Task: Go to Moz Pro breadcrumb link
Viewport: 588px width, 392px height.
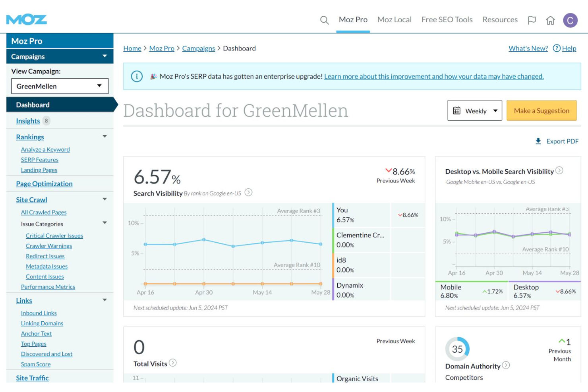Action: [x=162, y=48]
